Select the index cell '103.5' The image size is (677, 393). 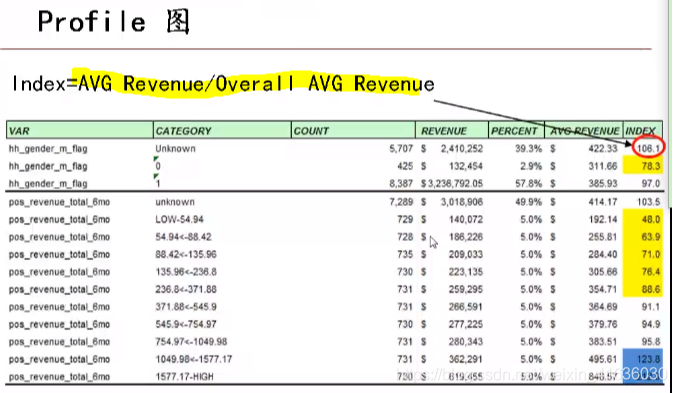click(649, 202)
